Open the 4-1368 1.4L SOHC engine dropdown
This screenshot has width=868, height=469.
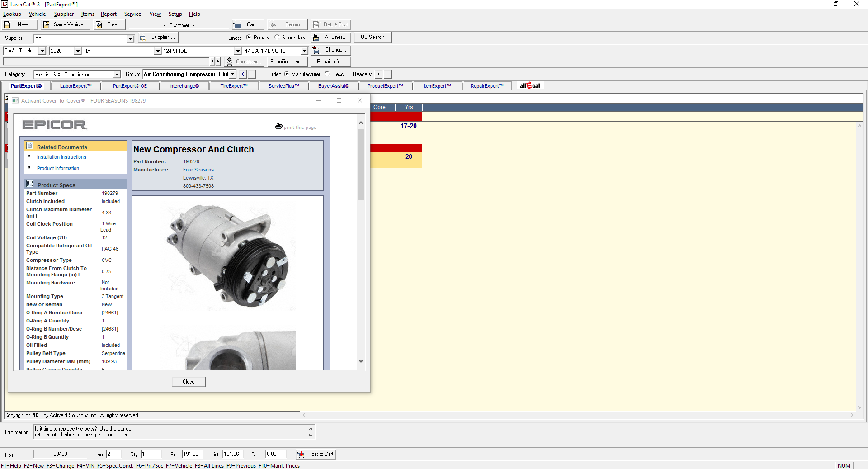click(x=304, y=51)
